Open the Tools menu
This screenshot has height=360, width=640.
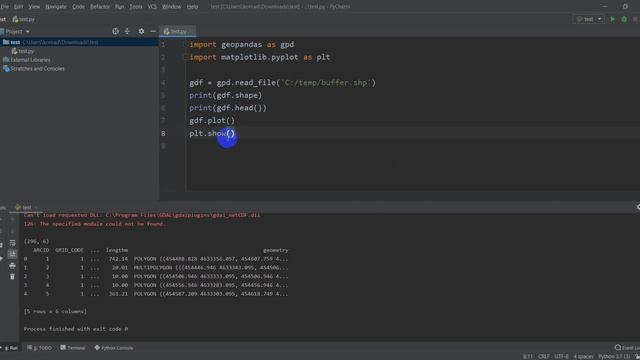(x=136, y=7)
